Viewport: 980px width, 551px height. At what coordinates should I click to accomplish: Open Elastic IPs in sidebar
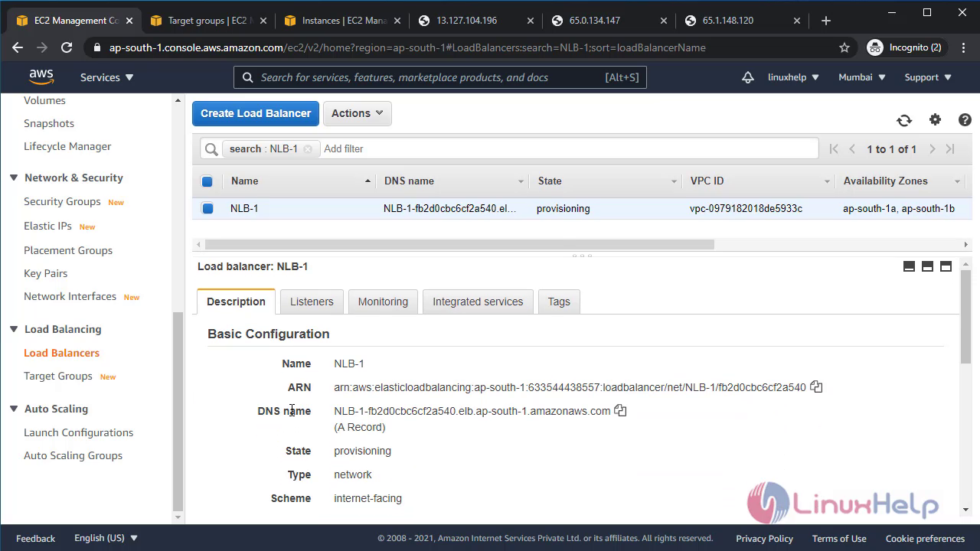(47, 226)
